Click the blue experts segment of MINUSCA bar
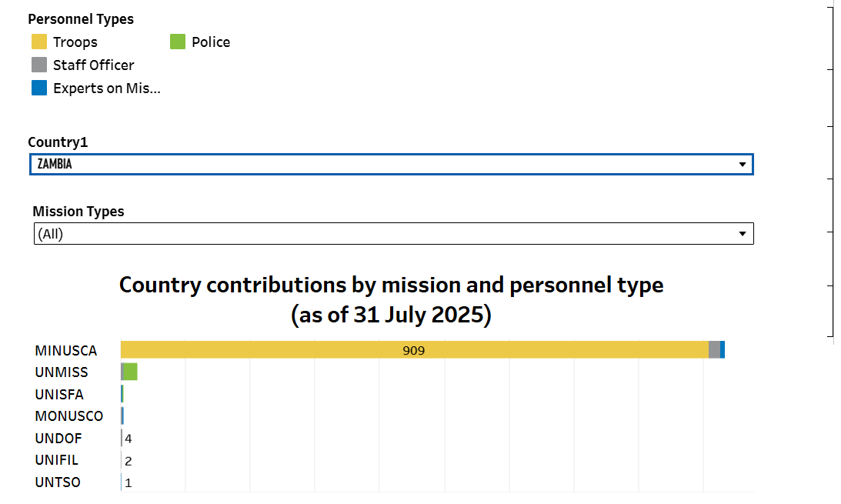Viewport: 841px width, 504px height. 723,349
